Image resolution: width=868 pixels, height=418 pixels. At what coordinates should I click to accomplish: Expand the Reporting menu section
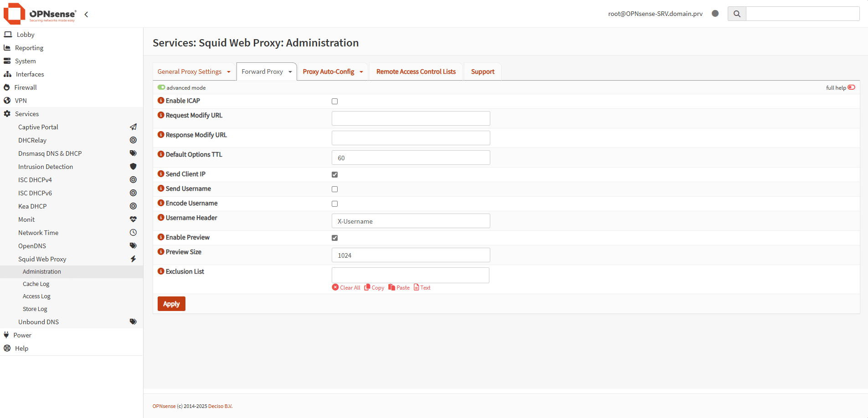coord(72,48)
